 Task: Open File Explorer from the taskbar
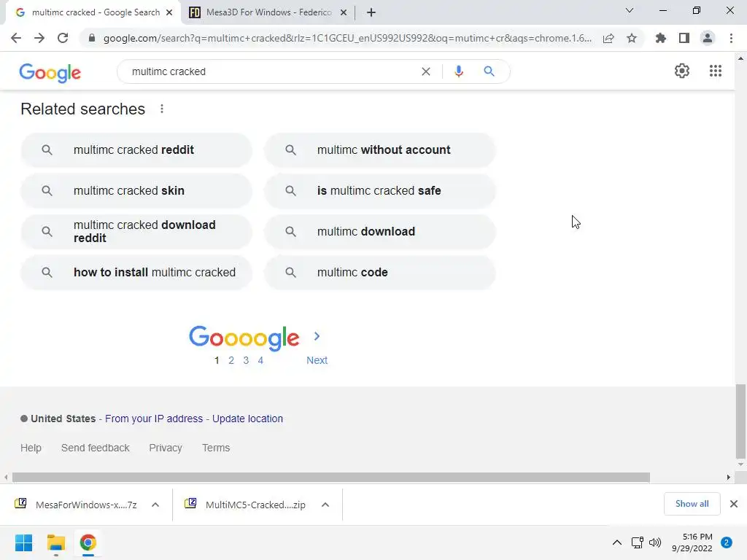click(56, 543)
